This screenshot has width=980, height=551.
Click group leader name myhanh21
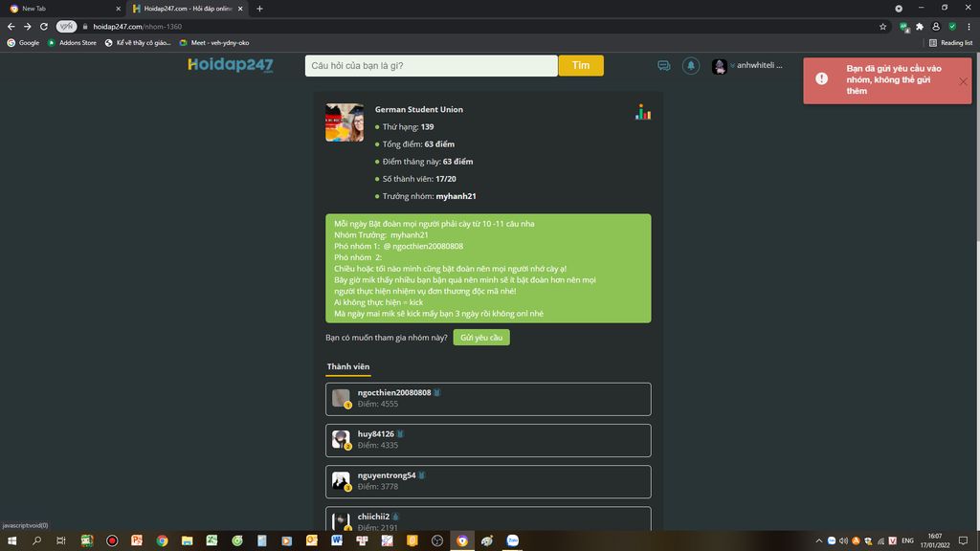point(456,196)
